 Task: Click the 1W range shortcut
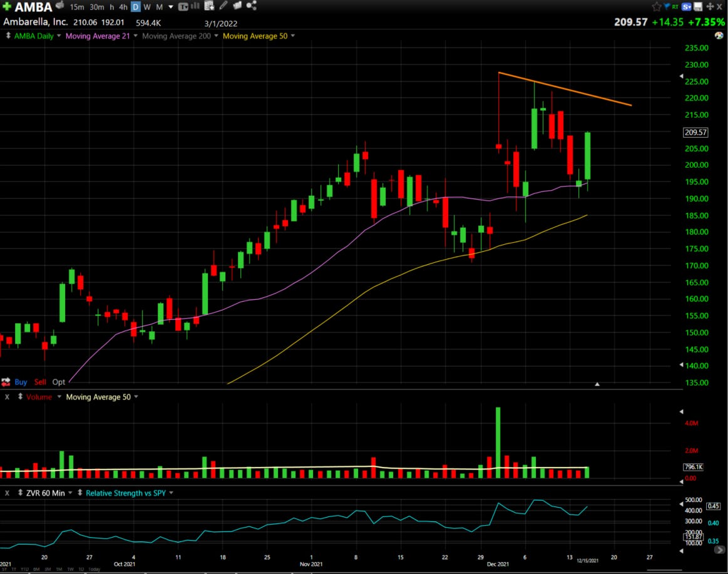(x=71, y=570)
